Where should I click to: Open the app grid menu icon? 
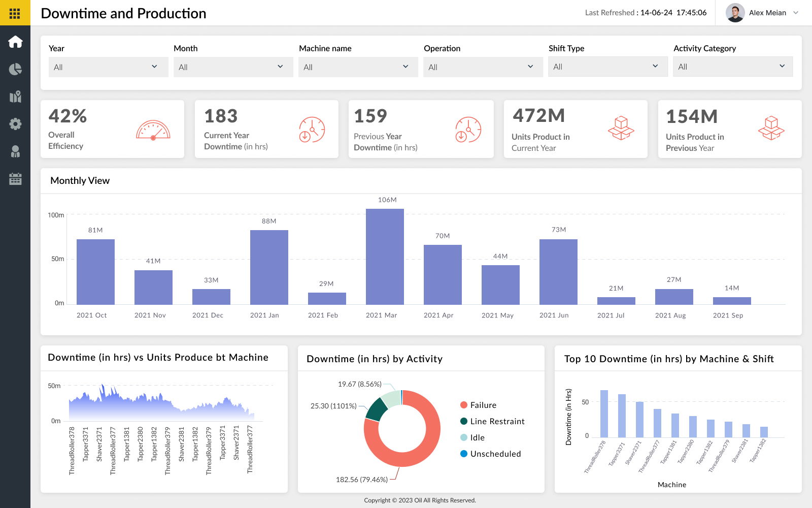15,13
